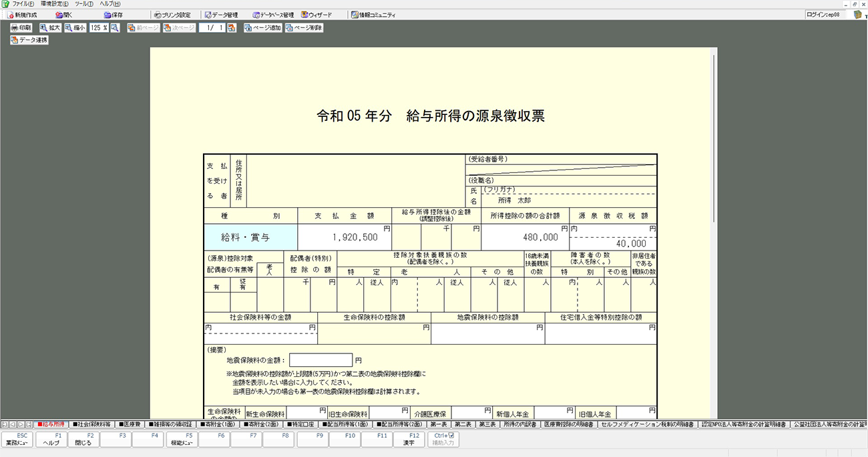The height and width of the screenshot is (457, 868).
Task: Click the 125 % zoom level field
Action: tap(99, 28)
